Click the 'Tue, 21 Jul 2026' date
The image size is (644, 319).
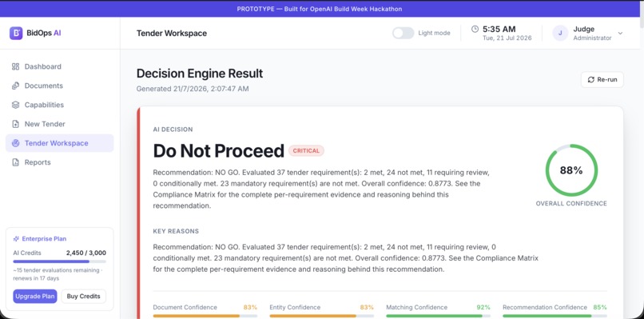coord(507,38)
